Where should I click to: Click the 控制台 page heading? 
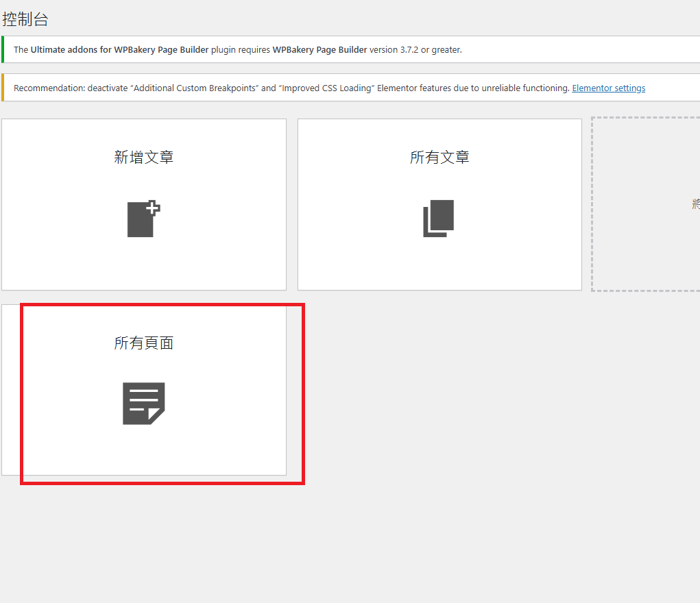click(x=25, y=19)
